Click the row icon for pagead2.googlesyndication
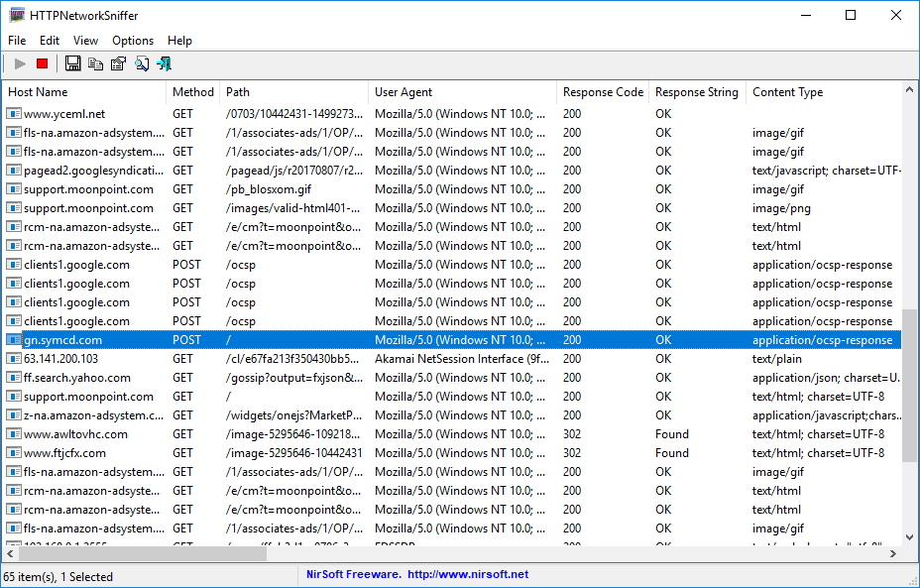Image resolution: width=920 pixels, height=588 pixels. coord(14,171)
